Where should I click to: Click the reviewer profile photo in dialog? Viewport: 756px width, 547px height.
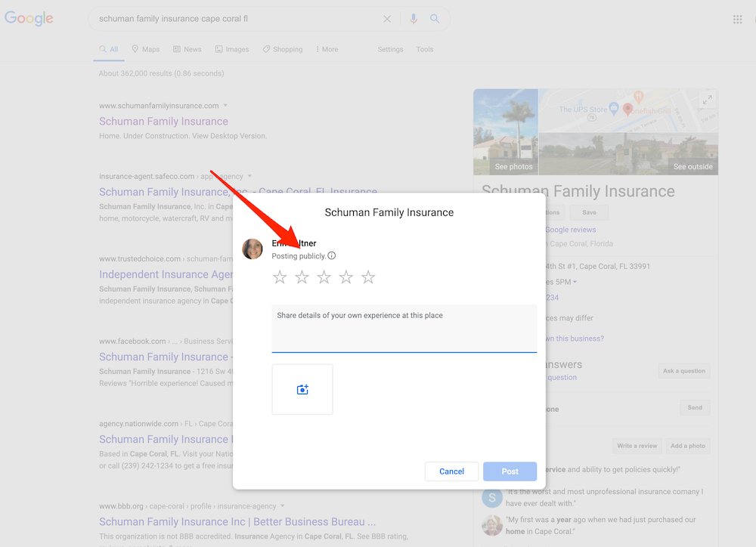253,249
